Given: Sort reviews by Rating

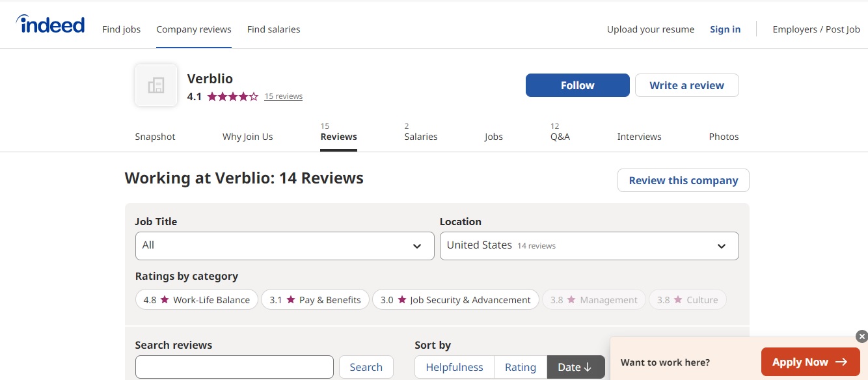Looking at the screenshot, I should point(521,367).
